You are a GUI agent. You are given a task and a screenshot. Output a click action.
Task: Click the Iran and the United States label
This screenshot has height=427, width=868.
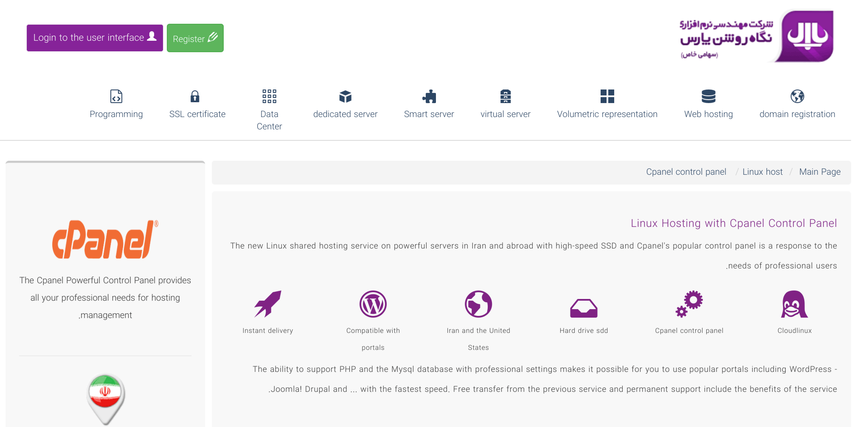tap(478, 339)
